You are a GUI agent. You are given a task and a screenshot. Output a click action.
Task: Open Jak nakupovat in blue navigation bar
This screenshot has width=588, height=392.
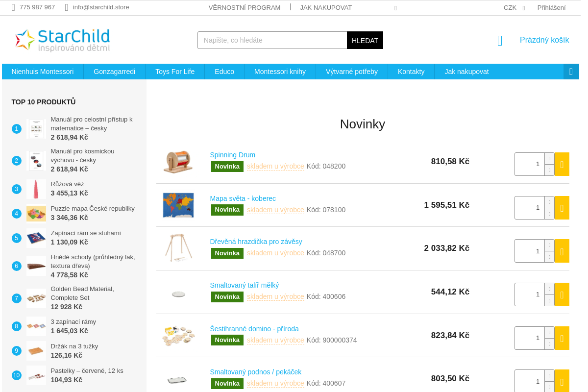[466, 72]
